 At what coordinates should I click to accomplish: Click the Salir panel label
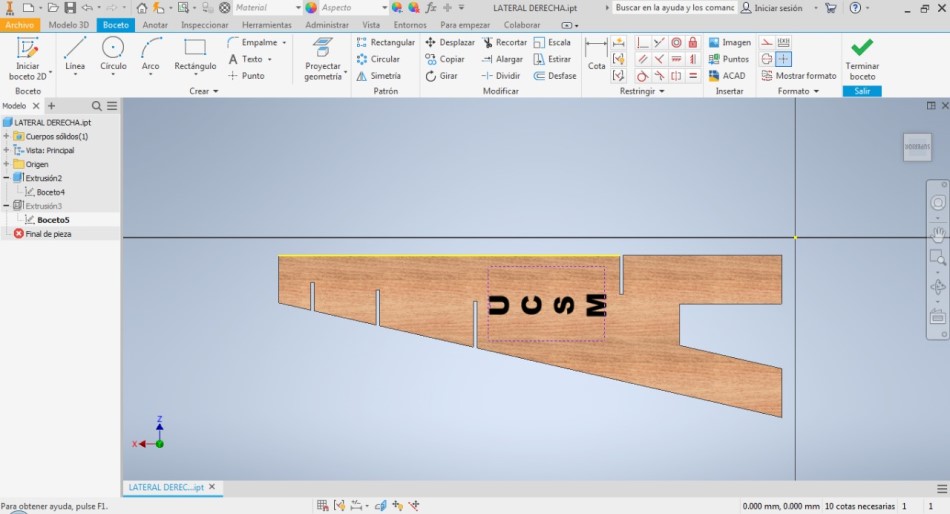[x=862, y=91]
